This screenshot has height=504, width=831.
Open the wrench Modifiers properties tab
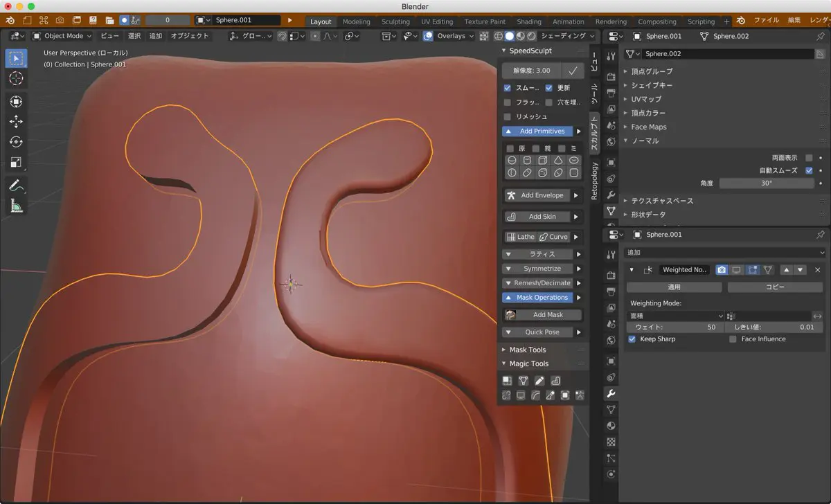(611, 393)
